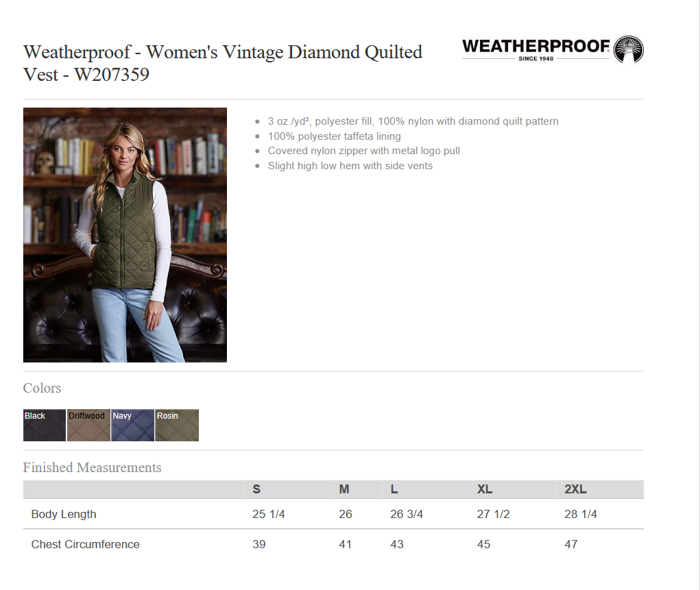Click the Weatherproof lighthouse logo icon
Screen dimensions: 700x590
point(629,49)
